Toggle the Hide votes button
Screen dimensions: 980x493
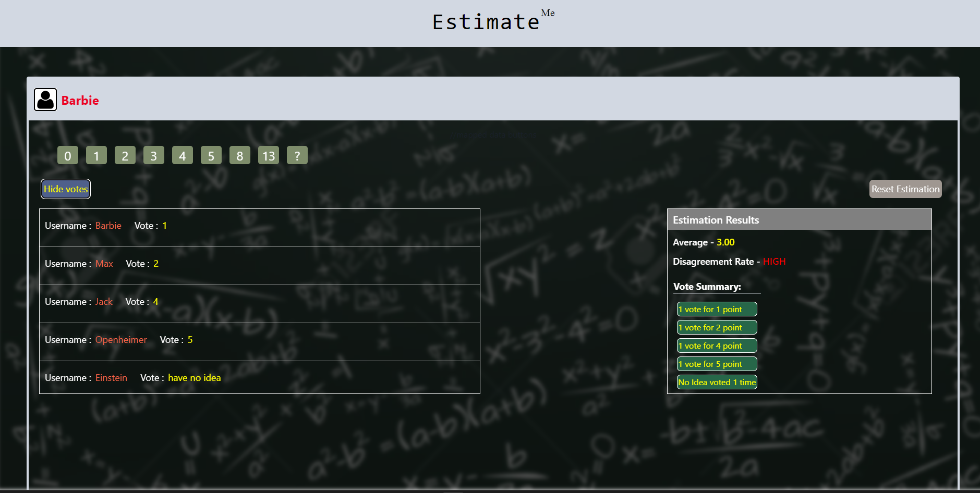tap(66, 189)
